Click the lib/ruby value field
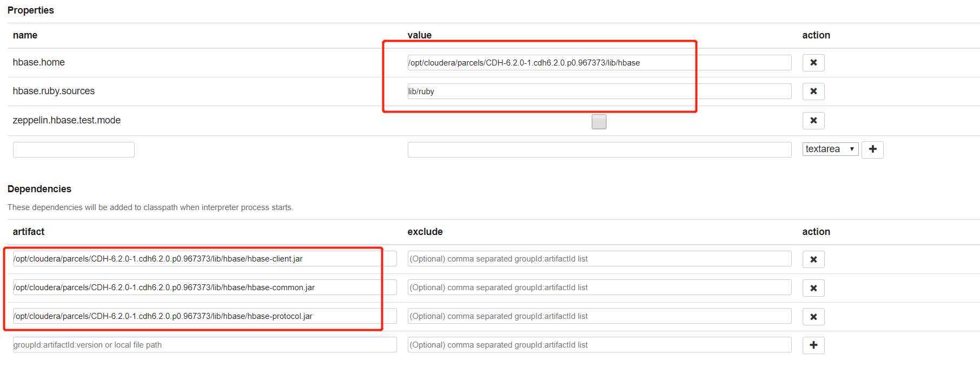Image resolution: width=980 pixels, height=366 pixels. coord(599,91)
